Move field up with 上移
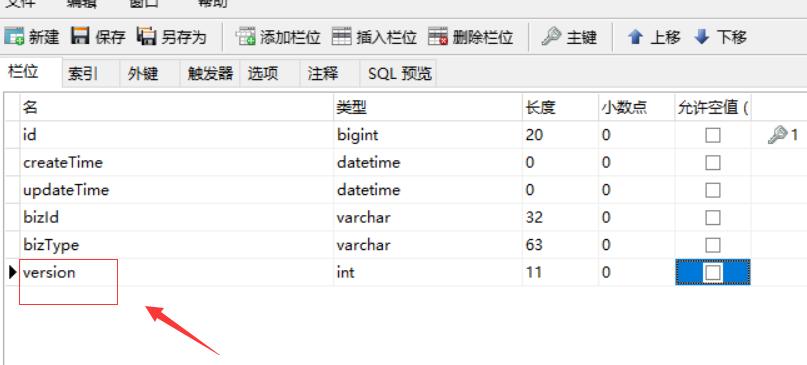This screenshot has height=365, width=807. tap(654, 37)
